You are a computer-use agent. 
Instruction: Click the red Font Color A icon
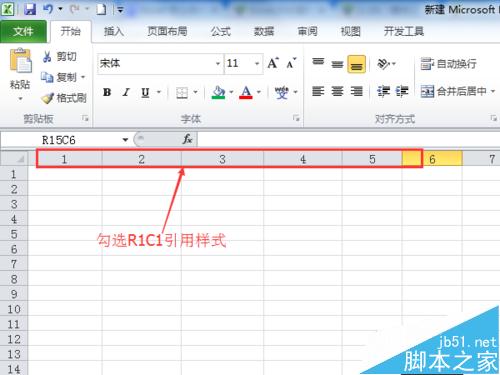(x=246, y=93)
